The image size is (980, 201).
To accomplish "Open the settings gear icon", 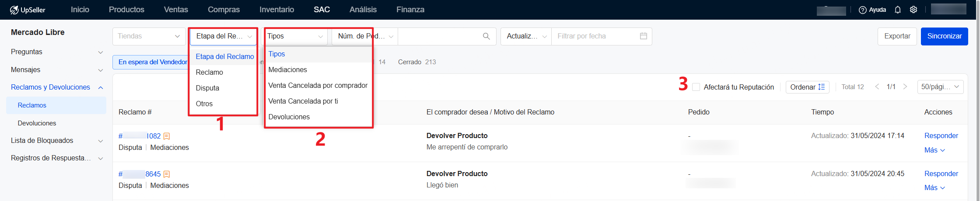I will [913, 10].
